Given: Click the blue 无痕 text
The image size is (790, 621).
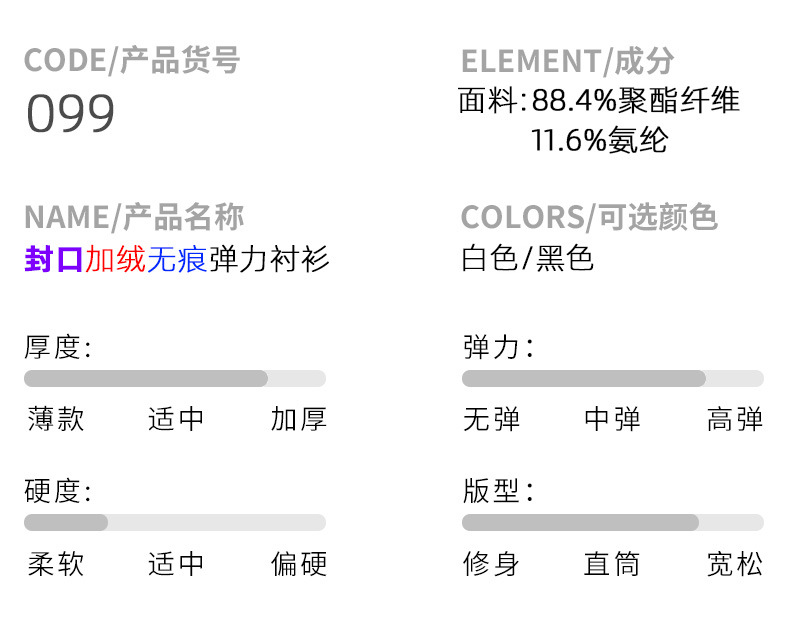Looking at the screenshot, I should 177,260.
